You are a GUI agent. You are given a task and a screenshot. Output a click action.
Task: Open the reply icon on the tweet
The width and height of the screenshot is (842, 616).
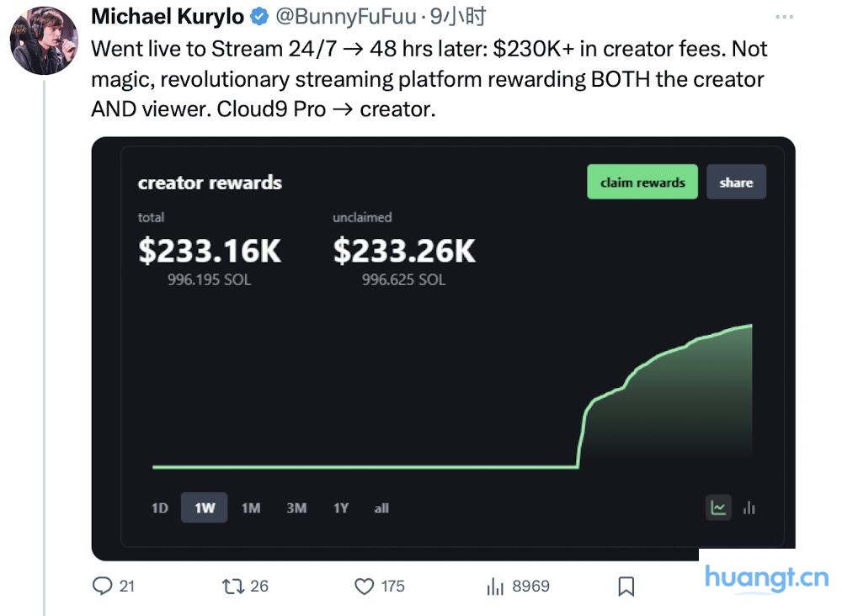pyautogui.click(x=103, y=587)
